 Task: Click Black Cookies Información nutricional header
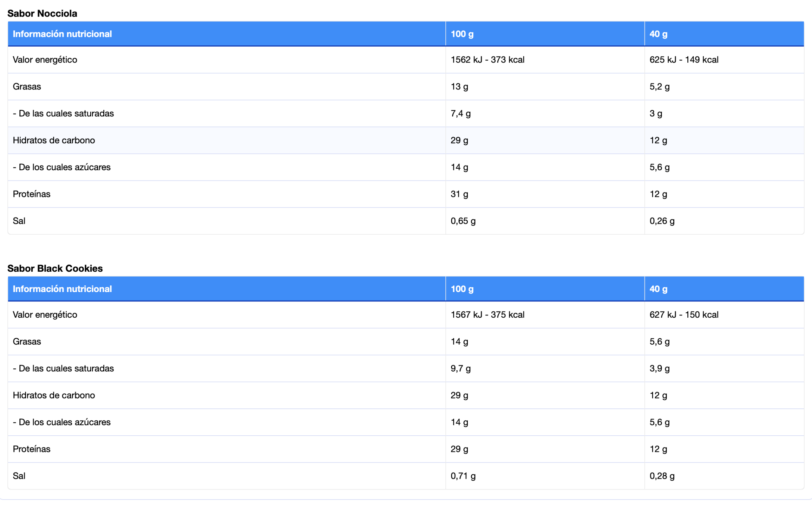click(x=62, y=289)
